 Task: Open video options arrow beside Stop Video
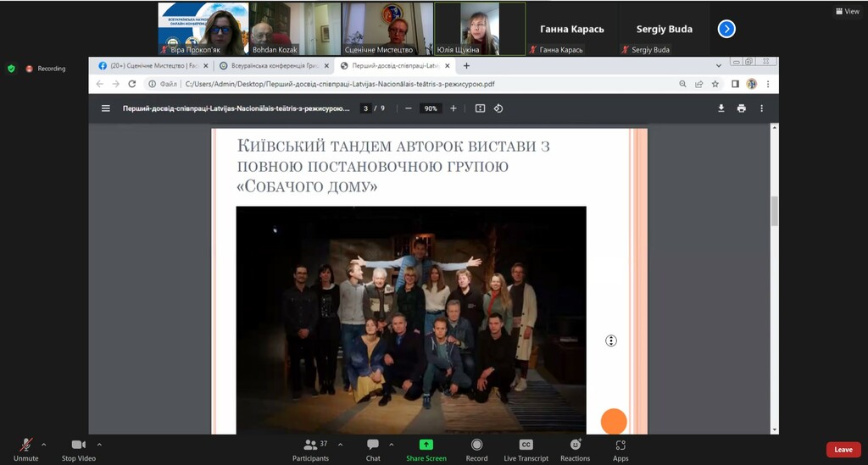click(99, 444)
